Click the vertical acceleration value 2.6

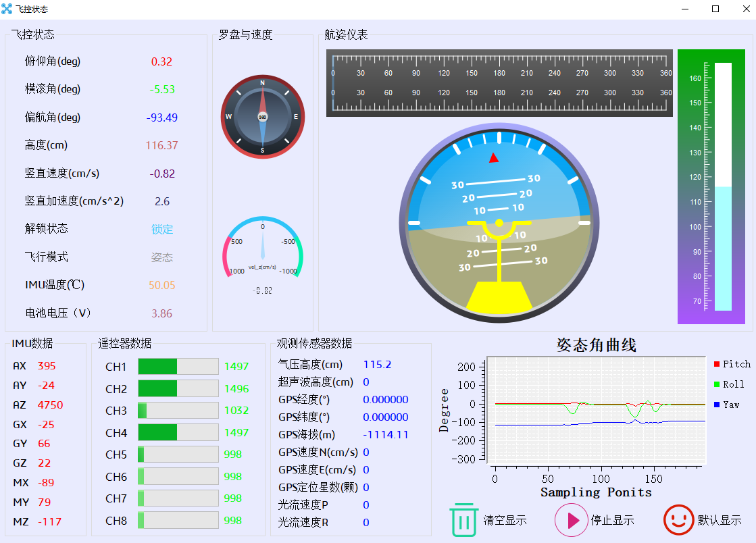coord(162,201)
